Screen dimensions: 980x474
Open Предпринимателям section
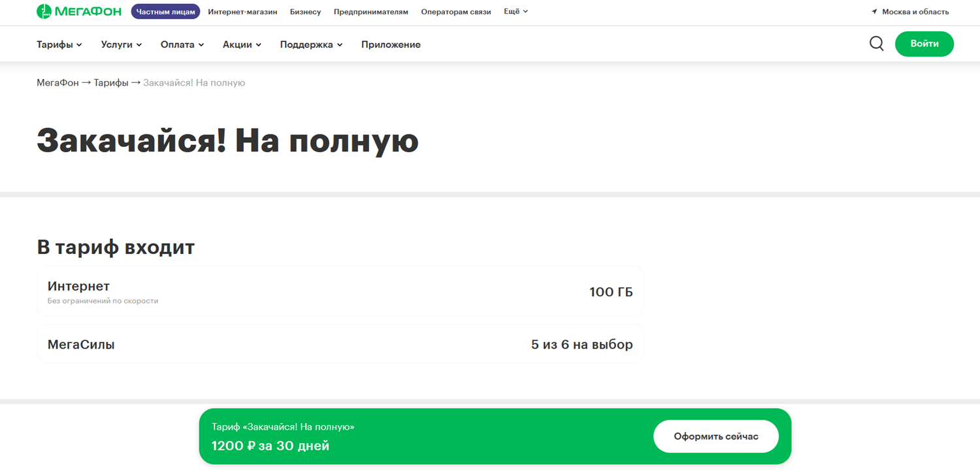tap(371, 12)
